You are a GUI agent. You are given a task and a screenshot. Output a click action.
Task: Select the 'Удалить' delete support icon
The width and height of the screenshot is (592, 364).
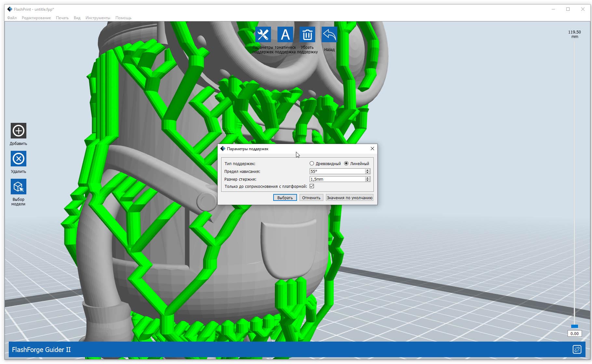click(x=19, y=159)
